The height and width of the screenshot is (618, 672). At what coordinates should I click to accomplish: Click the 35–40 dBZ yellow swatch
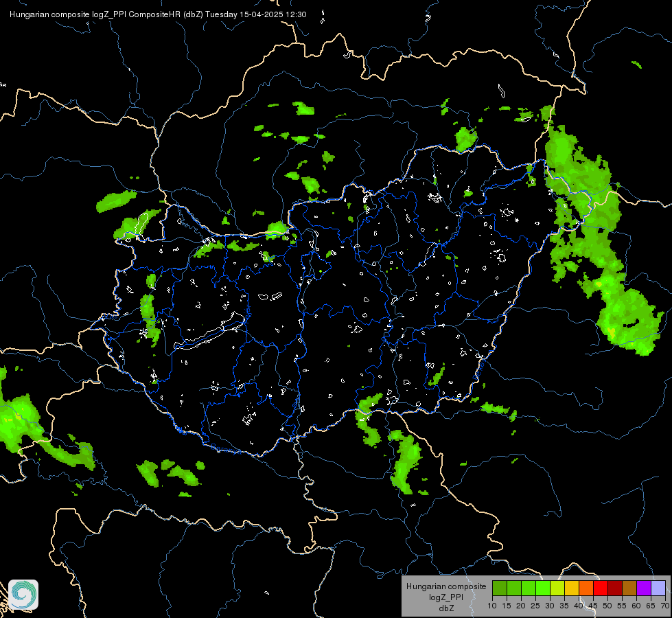tap(572, 588)
